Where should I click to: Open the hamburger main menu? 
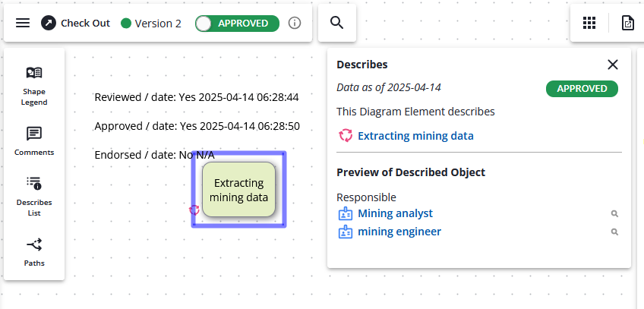click(23, 23)
